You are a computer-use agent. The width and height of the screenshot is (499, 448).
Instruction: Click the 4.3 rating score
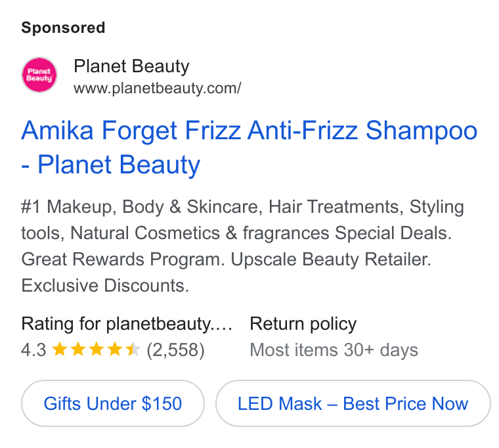point(33,349)
